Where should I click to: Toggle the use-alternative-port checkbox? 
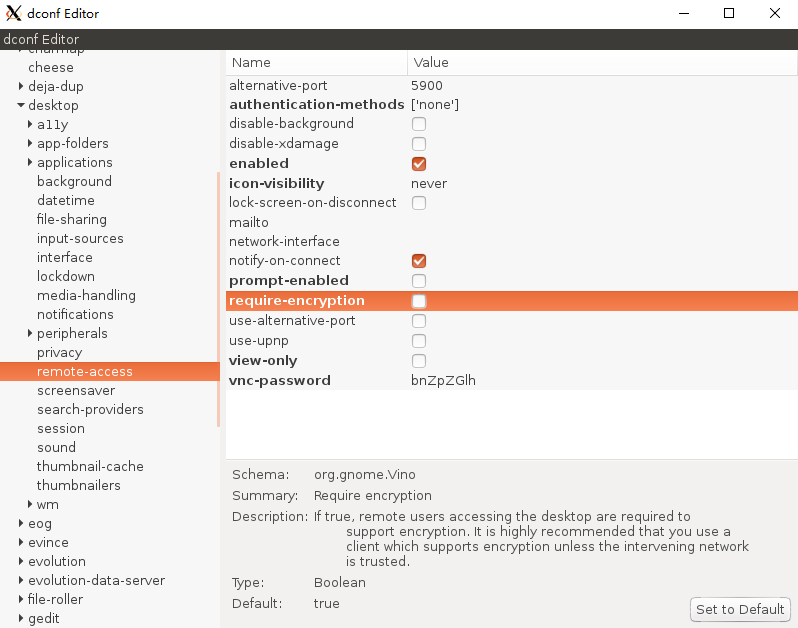click(x=419, y=321)
